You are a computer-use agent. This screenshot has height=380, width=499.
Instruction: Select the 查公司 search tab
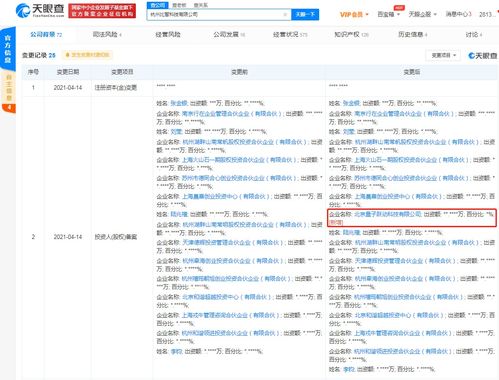[x=157, y=5]
